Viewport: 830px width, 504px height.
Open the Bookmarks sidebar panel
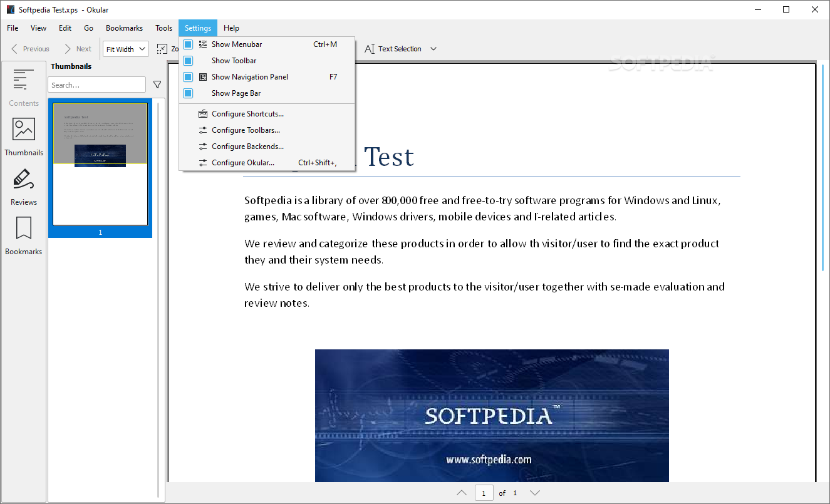(x=24, y=235)
